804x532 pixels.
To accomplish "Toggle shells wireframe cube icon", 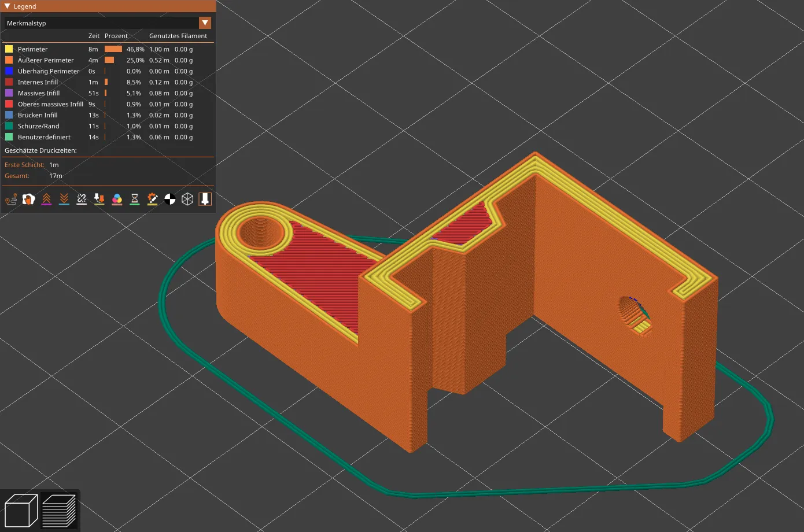I will point(187,199).
